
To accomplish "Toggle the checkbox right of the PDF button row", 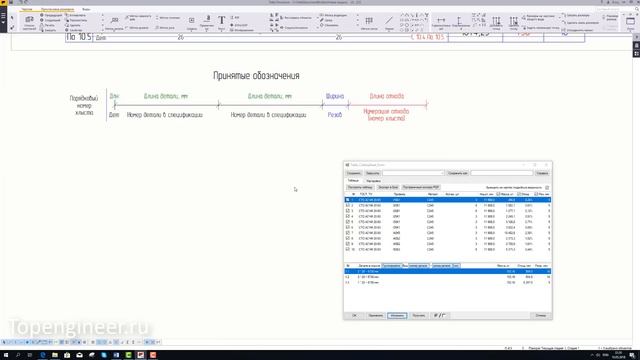I will (547, 187).
